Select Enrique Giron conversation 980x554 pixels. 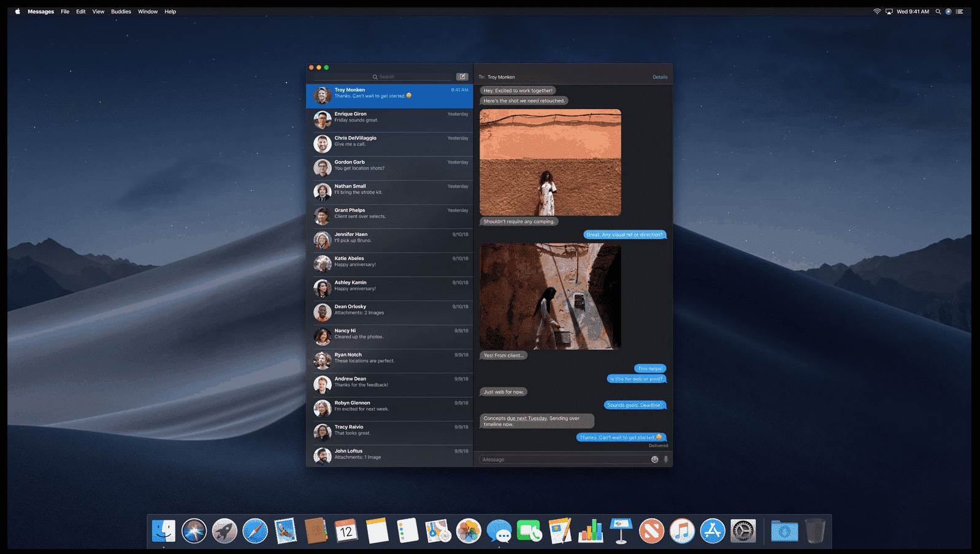coord(389,120)
